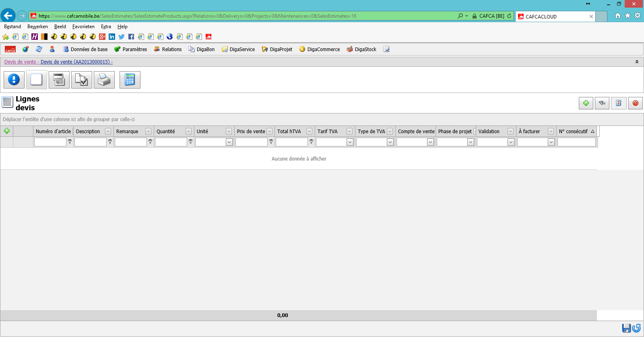Open DigaProjet module
The height and width of the screenshot is (346, 644).
277,49
